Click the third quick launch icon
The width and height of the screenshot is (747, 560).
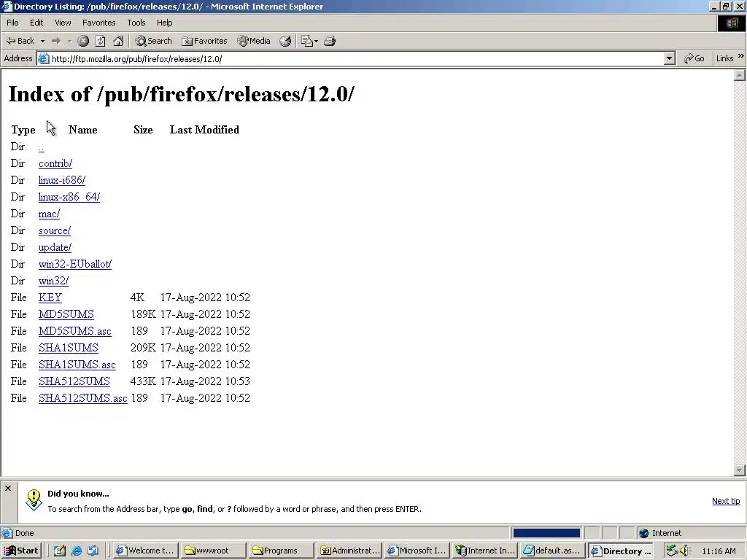click(93, 551)
